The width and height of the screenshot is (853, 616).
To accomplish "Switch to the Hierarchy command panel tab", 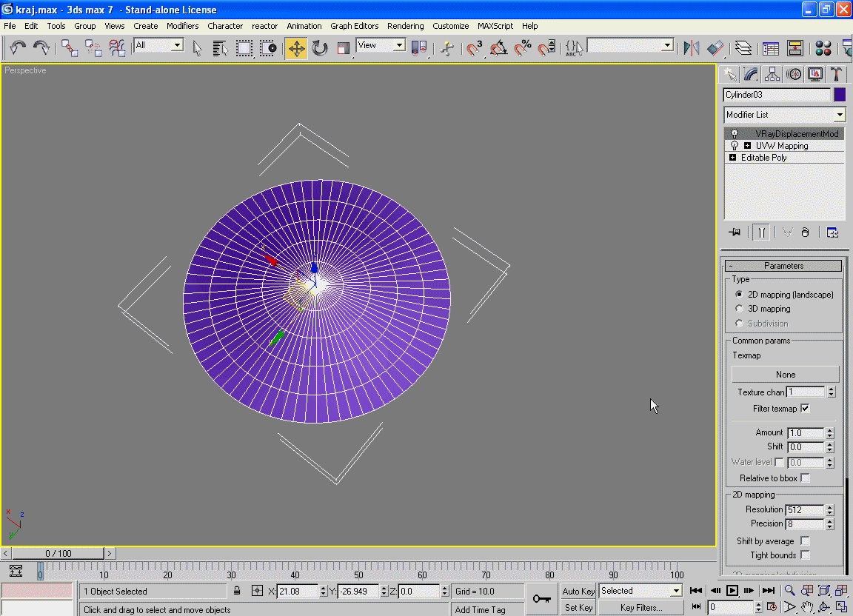I will [772, 74].
